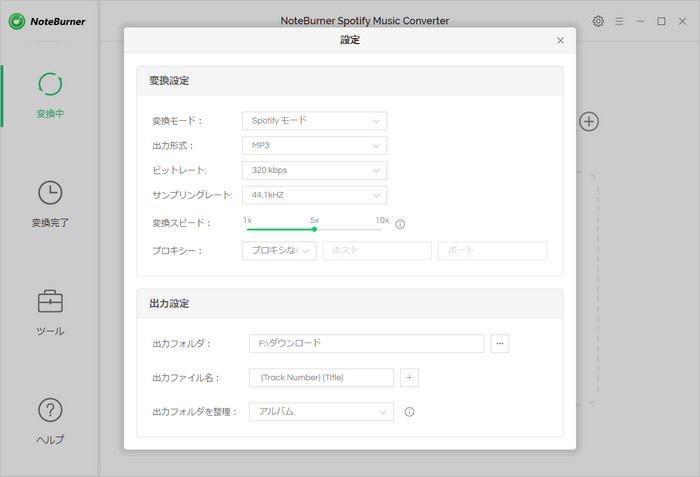
Task: Open the hamburger menu in title bar
Action: coord(619,21)
